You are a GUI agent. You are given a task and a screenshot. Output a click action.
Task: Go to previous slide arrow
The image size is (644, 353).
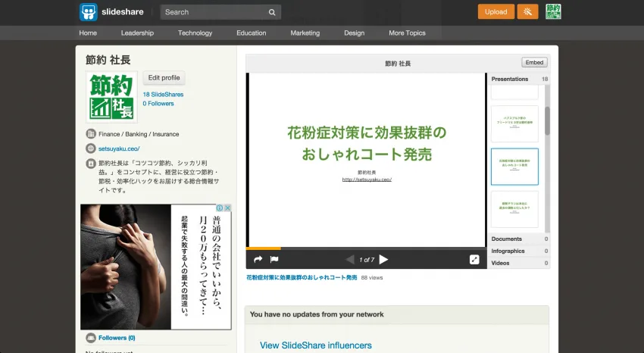click(x=350, y=259)
